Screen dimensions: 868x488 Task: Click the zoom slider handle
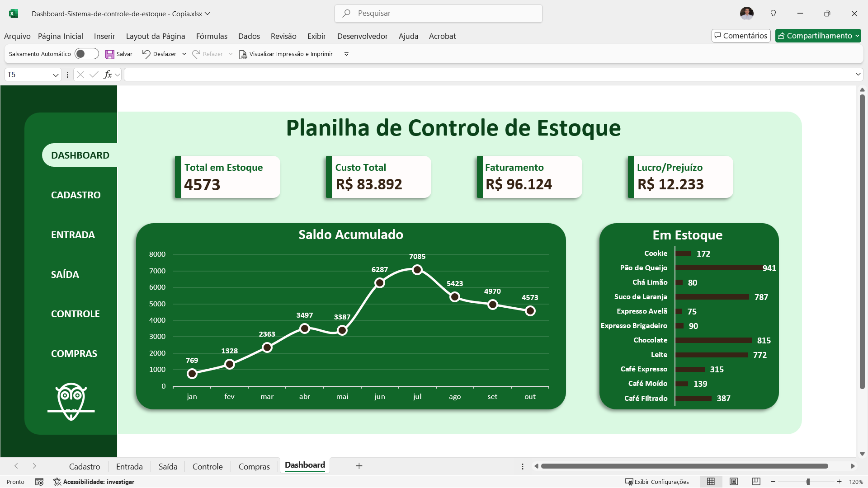(808, 482)
